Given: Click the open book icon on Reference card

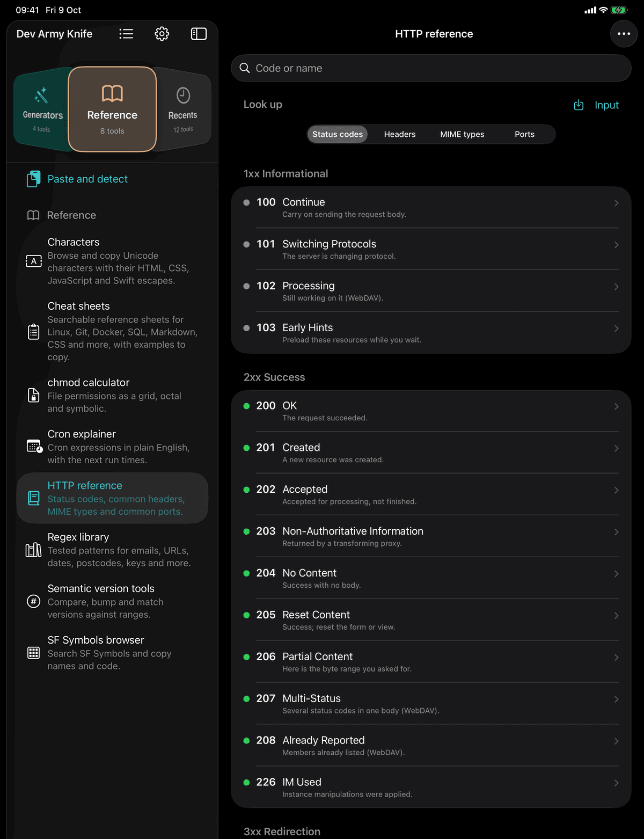Looking at the screenshot, I should pyautogui.click(x=112, y=93).
